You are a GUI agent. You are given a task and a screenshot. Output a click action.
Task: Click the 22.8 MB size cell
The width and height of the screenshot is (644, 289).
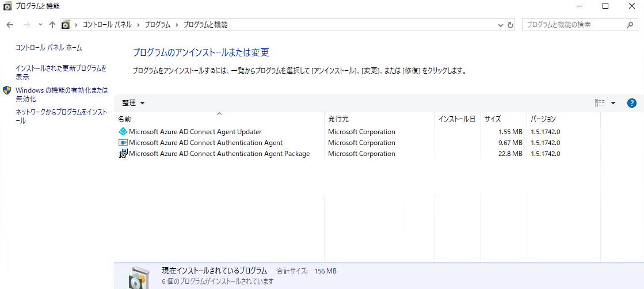pos(511,154)
